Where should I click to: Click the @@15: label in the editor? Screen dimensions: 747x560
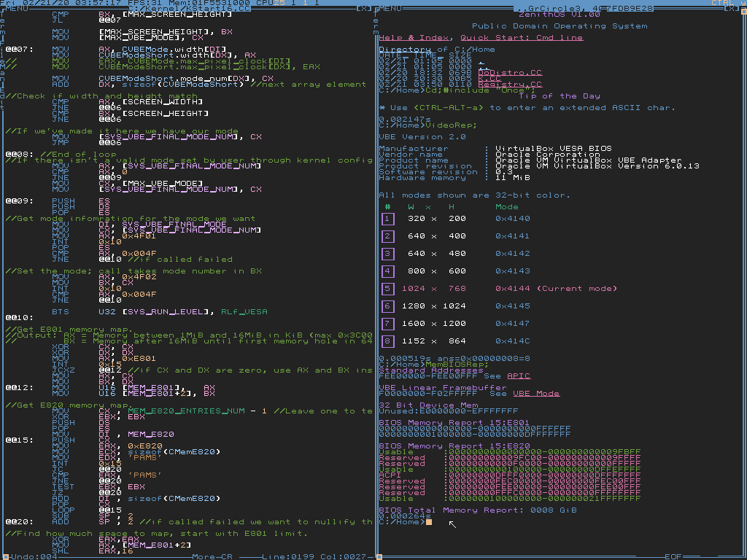coord(19,440)
